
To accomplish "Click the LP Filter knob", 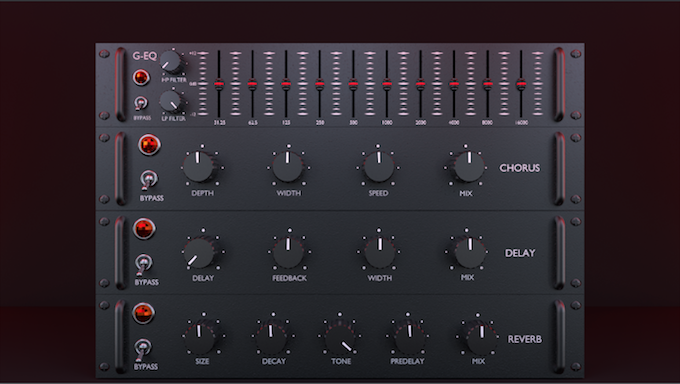I will [x=170, y=101].
